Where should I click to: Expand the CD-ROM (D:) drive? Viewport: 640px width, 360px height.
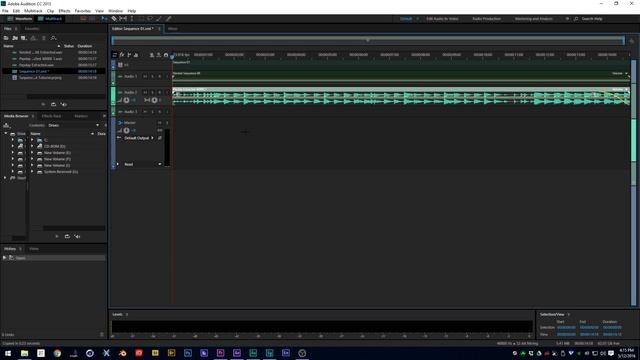(x=32, y=146)
